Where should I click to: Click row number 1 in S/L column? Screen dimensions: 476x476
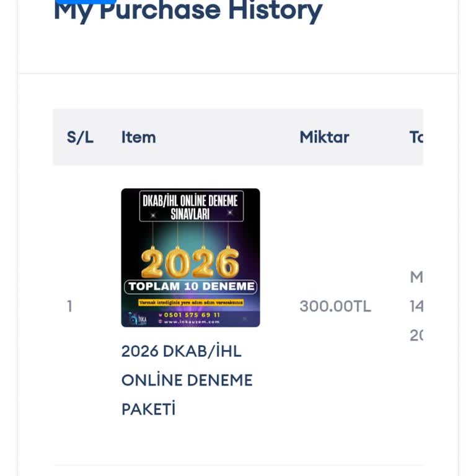(x=69, y=306)
